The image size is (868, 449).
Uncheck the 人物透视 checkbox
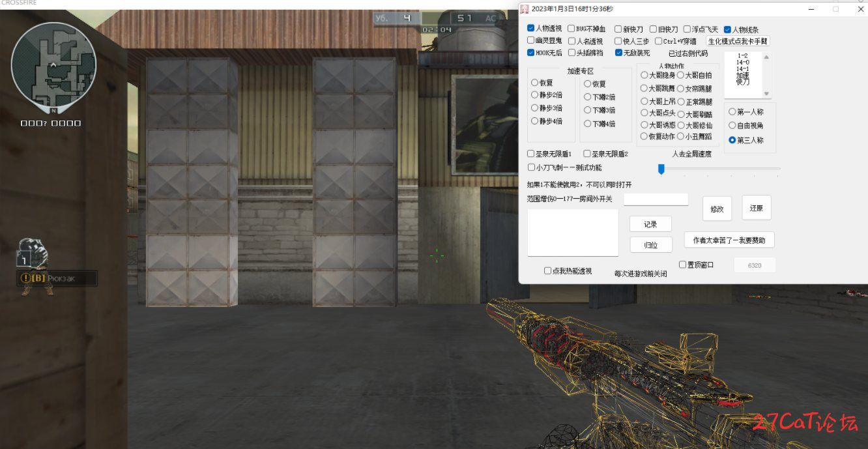pos(530,29)
